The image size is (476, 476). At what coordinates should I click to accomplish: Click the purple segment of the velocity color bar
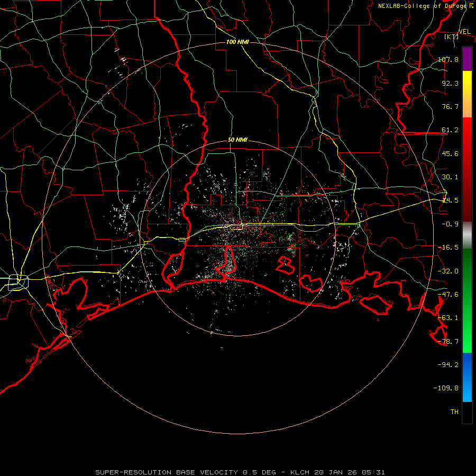(467, 59)
